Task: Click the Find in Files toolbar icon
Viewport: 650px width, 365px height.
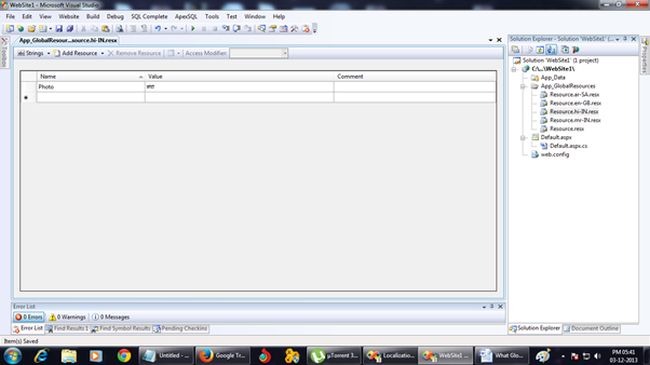Action: tap(119, 29)
